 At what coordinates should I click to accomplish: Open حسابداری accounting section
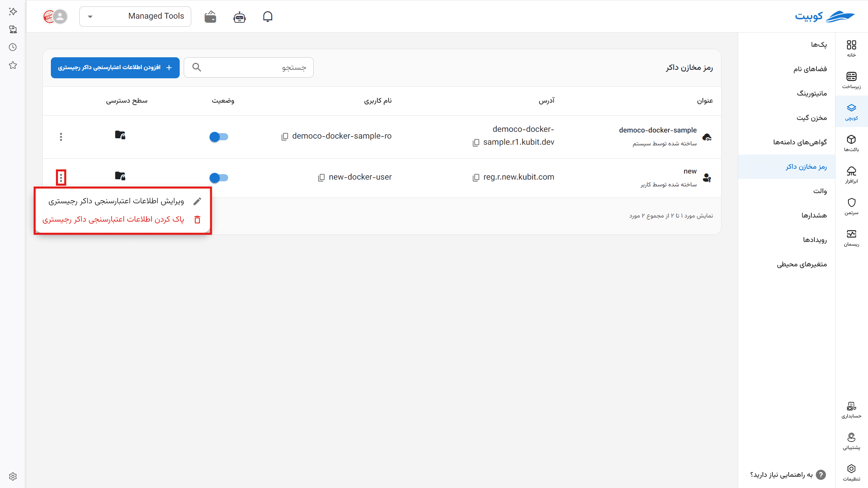851,409
